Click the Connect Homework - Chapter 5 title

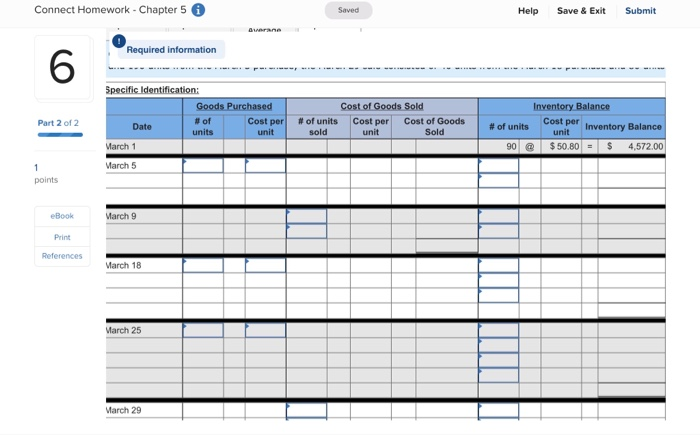[110, 10]
